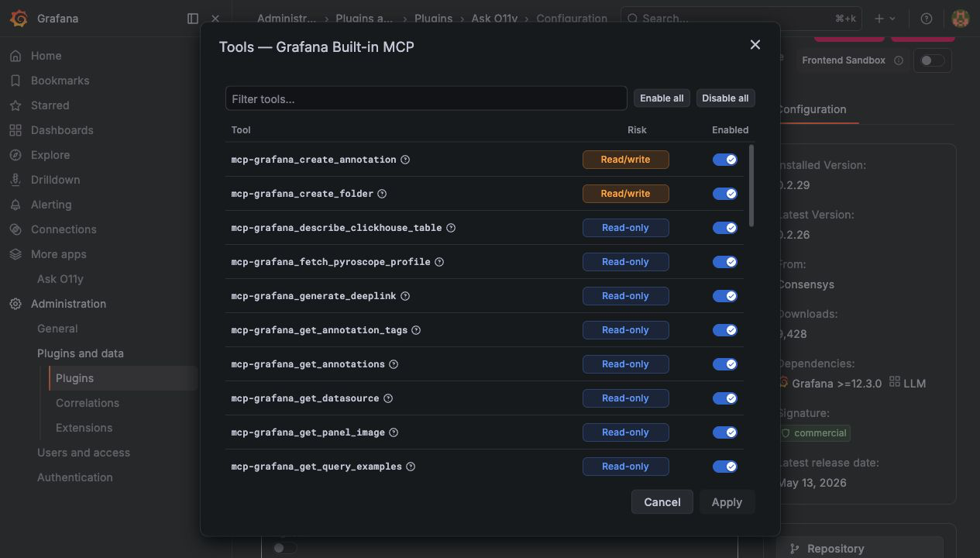
Task: Open General under Administration
Action: [57, 329]
